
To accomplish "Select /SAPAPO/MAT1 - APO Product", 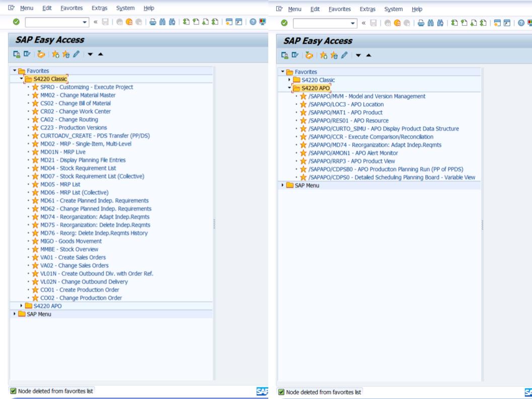I will (x=345, y=113).
